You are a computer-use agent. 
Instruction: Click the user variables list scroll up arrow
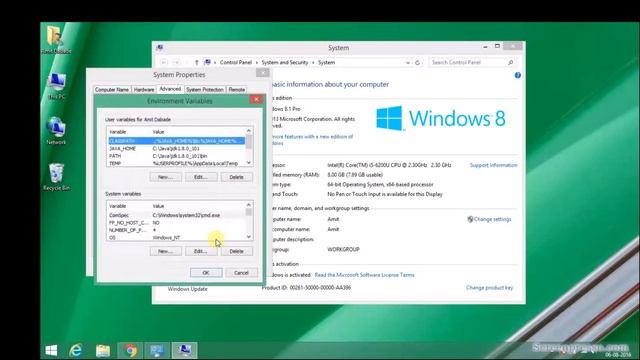249,131
